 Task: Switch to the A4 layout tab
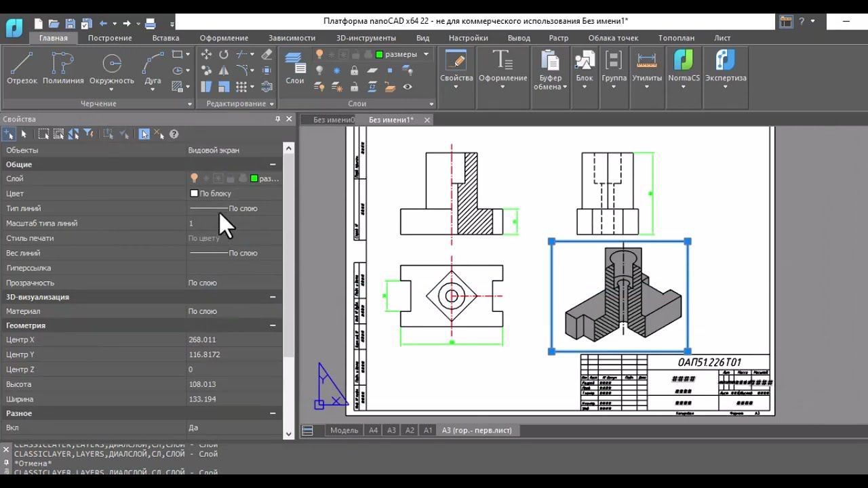click(373, 430)
